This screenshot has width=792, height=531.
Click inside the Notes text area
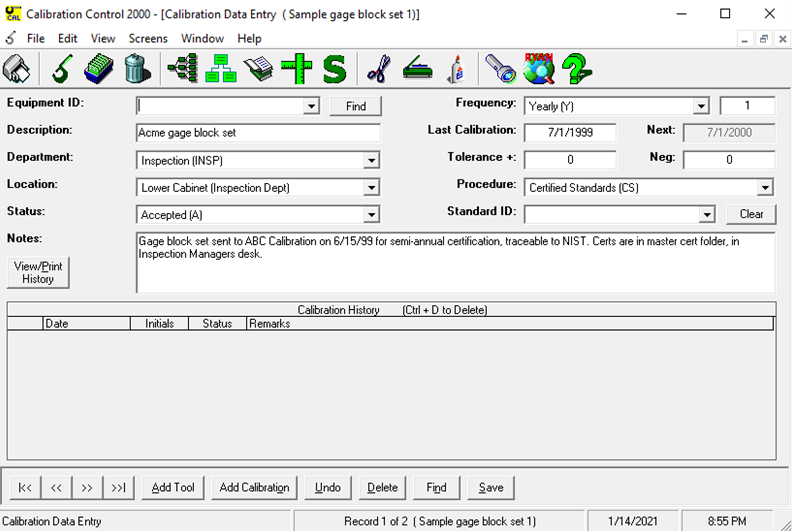tap(456, 263)
